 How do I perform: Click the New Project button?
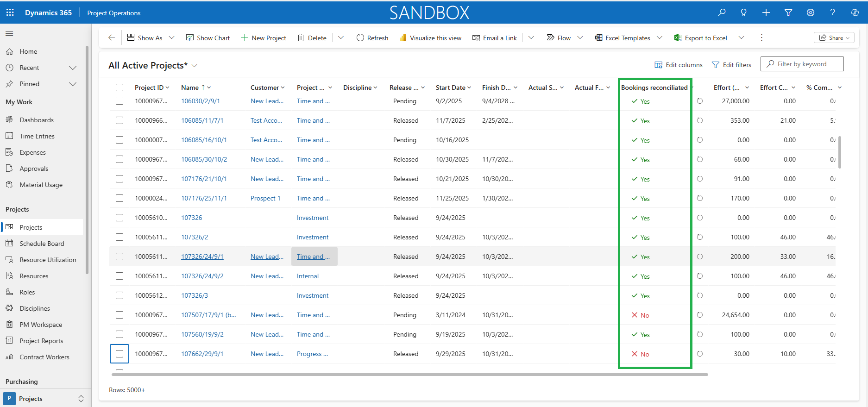tap(264, 38)
